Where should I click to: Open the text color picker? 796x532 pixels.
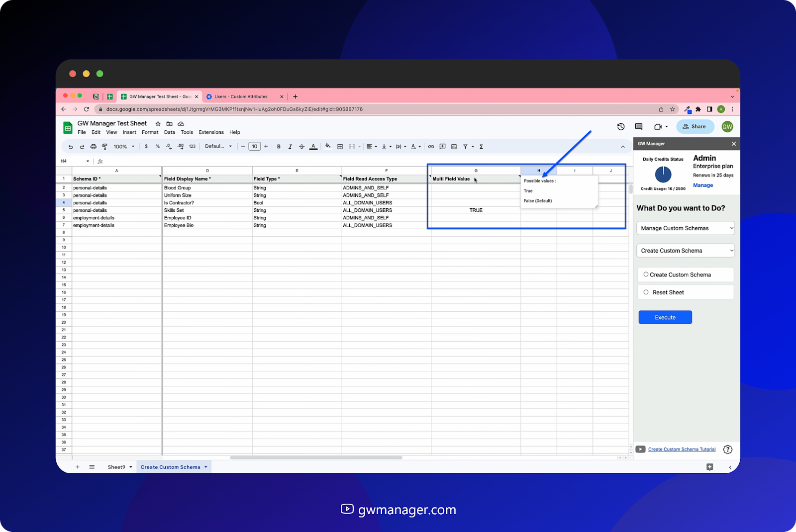pyautogui.click(x=313, y=147)
